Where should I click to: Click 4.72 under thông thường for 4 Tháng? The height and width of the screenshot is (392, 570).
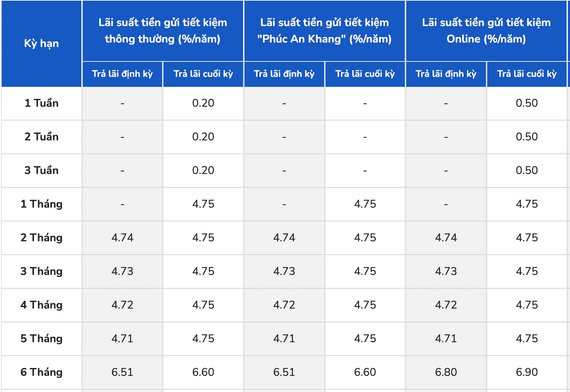point(122,305)
